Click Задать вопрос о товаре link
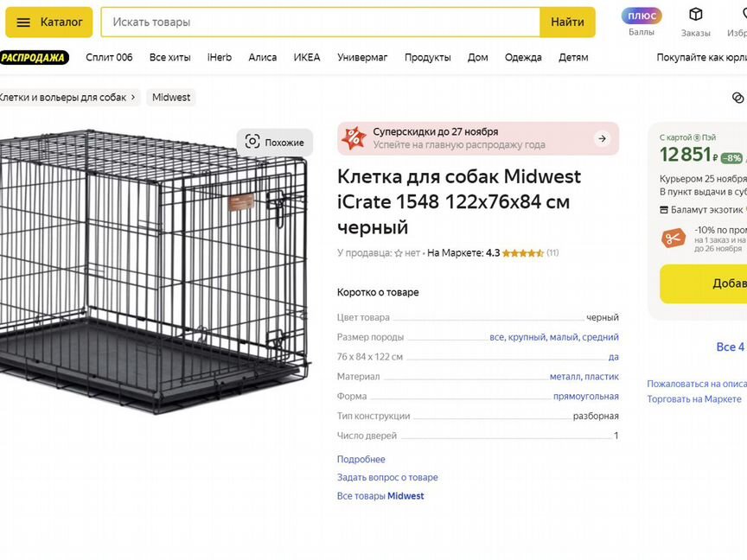This screenshot has height=560, width=747. click(387, 478)
